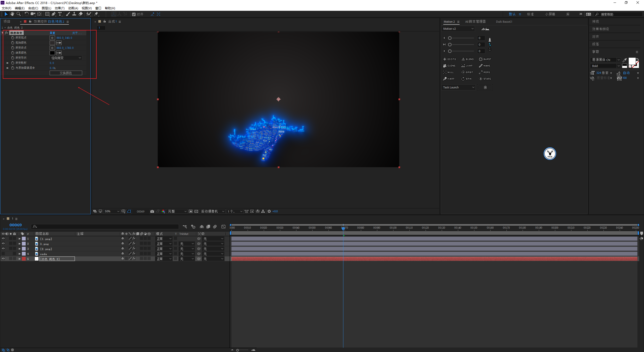The width and height of the screenshot is (644, 352).
Task: Open the 效果(T) menu
Action: [59, 8]
